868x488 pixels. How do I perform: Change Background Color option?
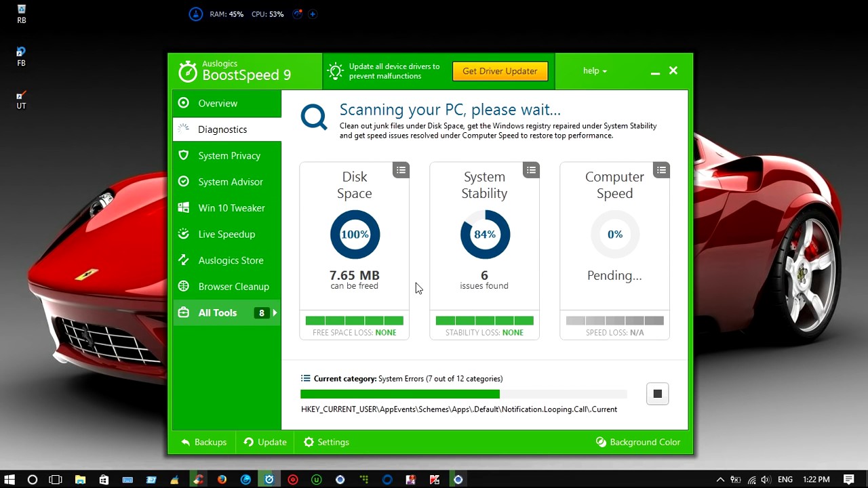point(637,442)
